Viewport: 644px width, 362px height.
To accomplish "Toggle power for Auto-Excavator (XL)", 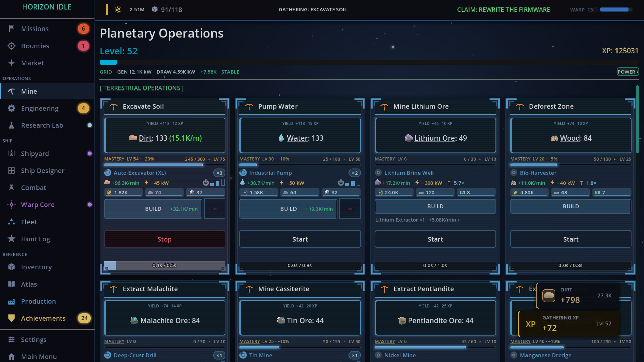I will (x=206, y=183).
